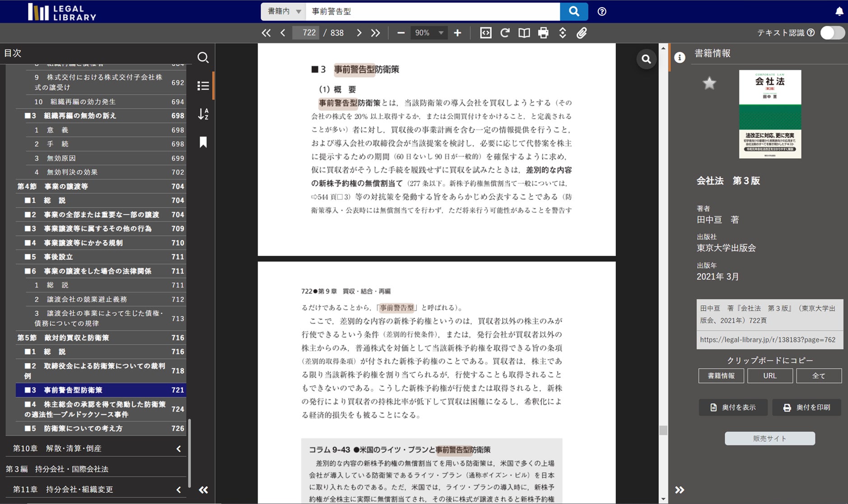Select the table of contents icon in sidebar
Image resolution: width=848 pixels, height=504 pixels.
(204, 86)
